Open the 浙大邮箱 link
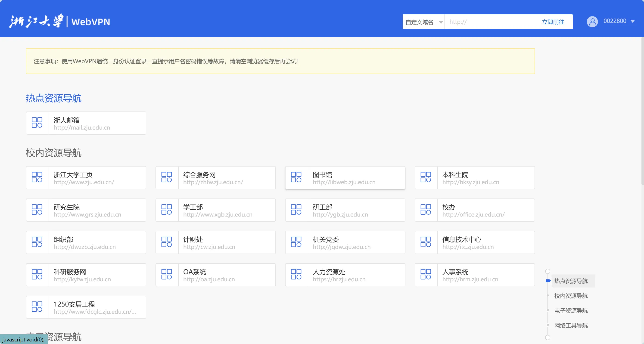This screenshot has height=344, width=644. 86,123
